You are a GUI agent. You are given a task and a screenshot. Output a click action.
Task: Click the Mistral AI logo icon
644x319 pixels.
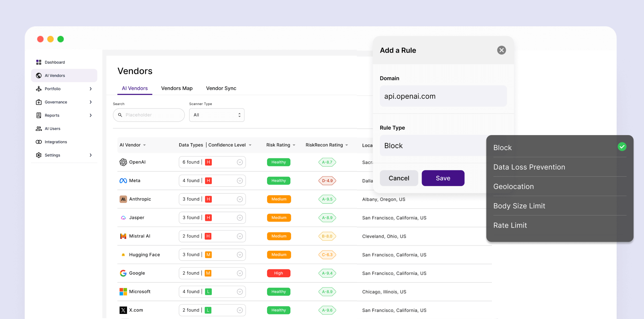[x=123, y=236]
